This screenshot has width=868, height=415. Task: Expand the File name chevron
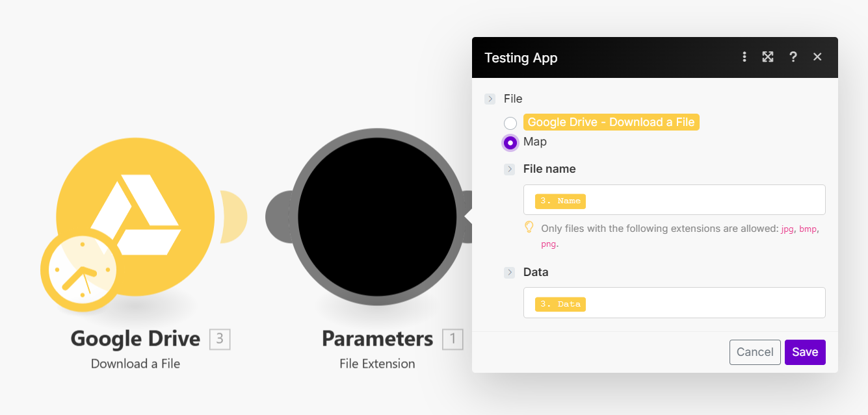(x=510, y=169)
